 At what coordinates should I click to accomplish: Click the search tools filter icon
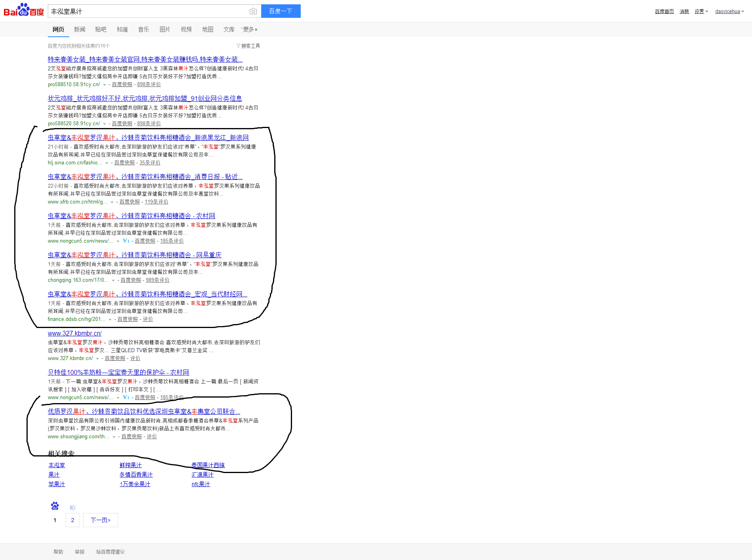(238, 46)
